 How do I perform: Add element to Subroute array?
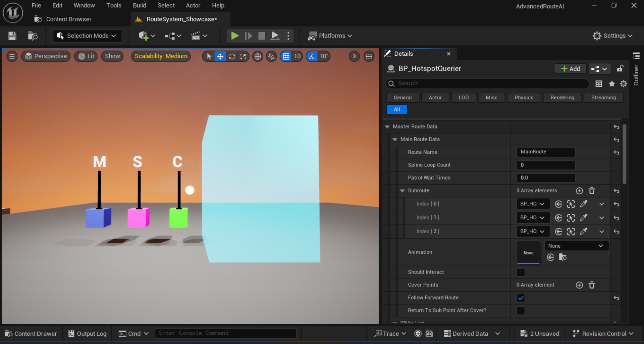(579, 191)
